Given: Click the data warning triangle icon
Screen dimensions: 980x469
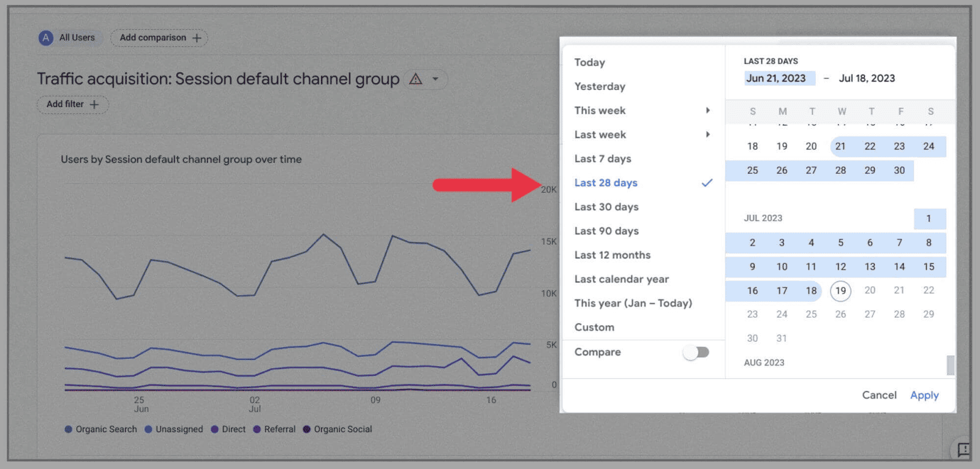Looking at the screenshot, I should click(x=416, y=79).
